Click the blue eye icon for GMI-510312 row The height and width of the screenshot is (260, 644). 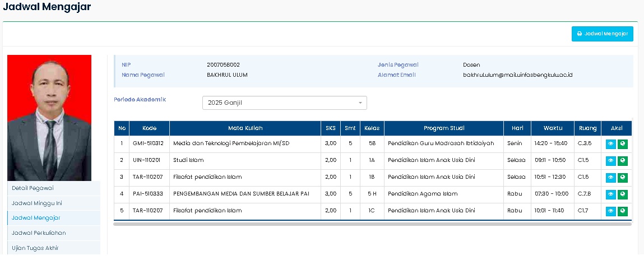tap(611, 144)
